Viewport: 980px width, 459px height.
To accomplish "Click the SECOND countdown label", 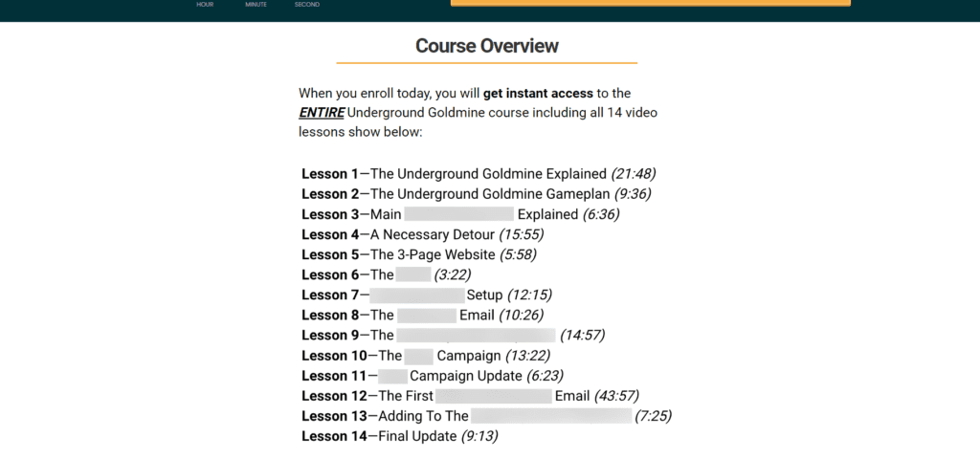I will point(307,5).
